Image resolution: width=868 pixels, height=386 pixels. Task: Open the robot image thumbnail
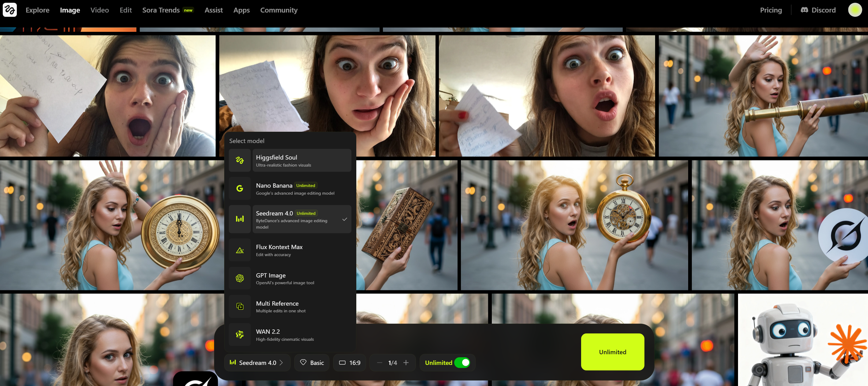(802, 340)
